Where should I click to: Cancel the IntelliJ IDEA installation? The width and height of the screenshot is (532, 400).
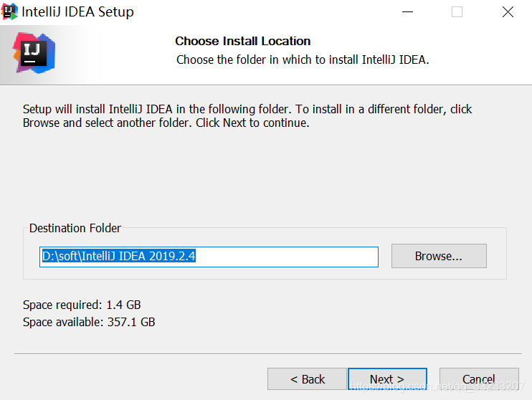[x=479, y=379]
